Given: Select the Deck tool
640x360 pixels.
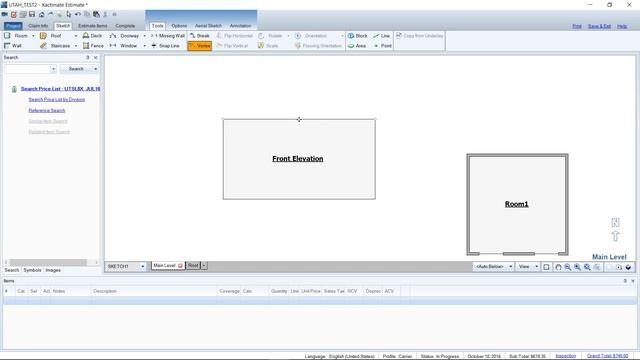Looking at the screenshot, I should [92, 36].
